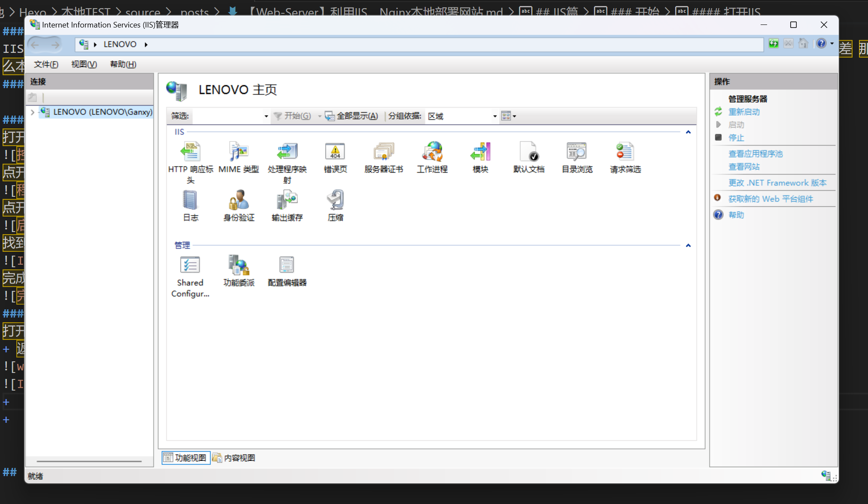This screenshot has height=504, width=868.
Task: Open 工作进程 feature
Action: coord(432,157)
